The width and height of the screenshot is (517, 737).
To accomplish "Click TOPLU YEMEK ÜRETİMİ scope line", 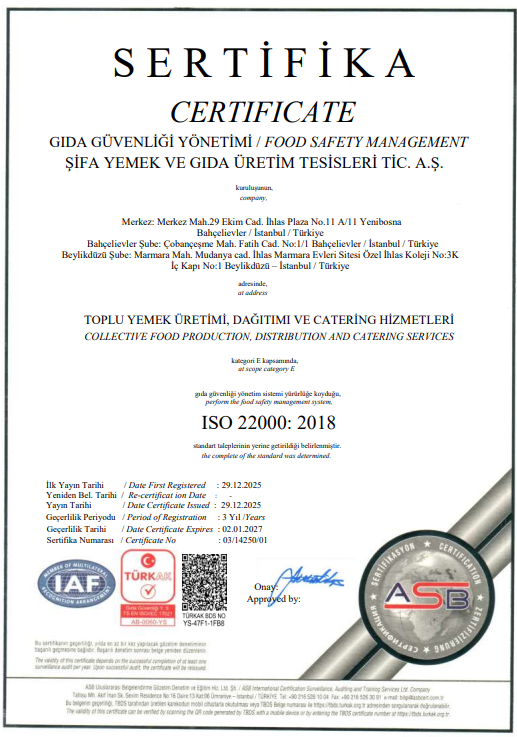I will tap(269, 320).
